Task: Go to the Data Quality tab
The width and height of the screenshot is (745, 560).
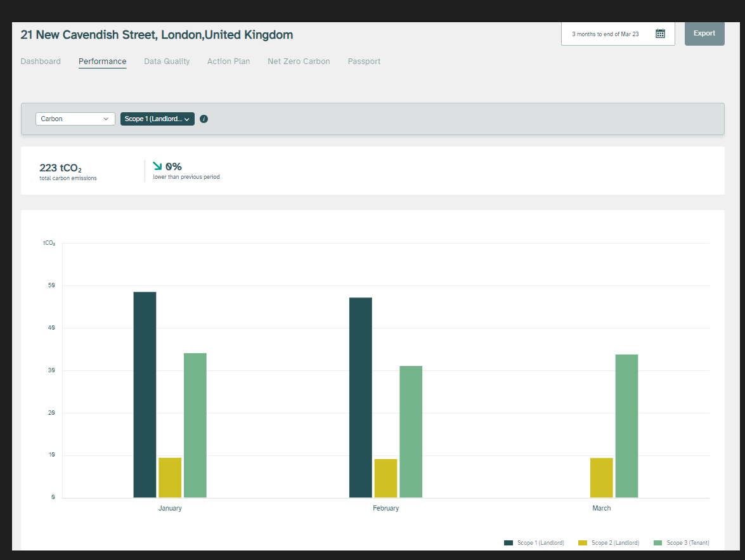Action: pos(167,62)
